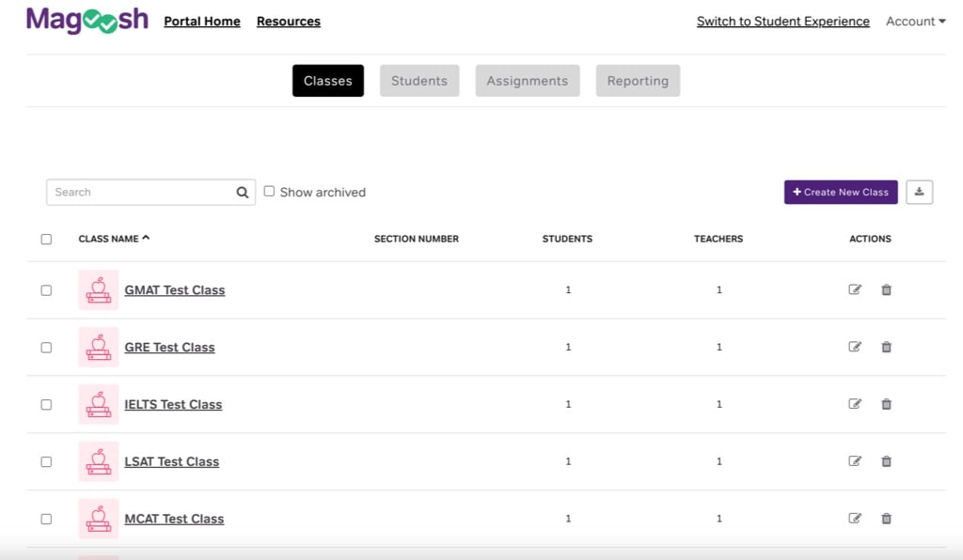Open the Resources link in header
The image size is (963, 560).
pos(288,22)
